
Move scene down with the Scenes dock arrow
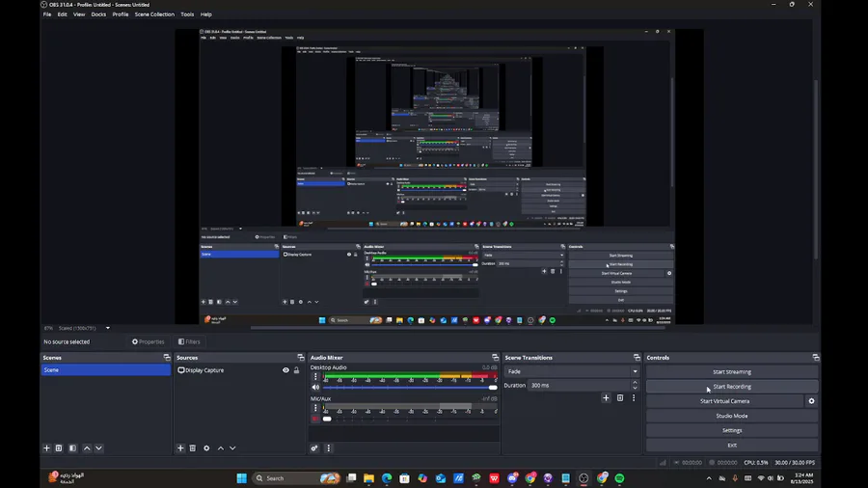[98, 448]
